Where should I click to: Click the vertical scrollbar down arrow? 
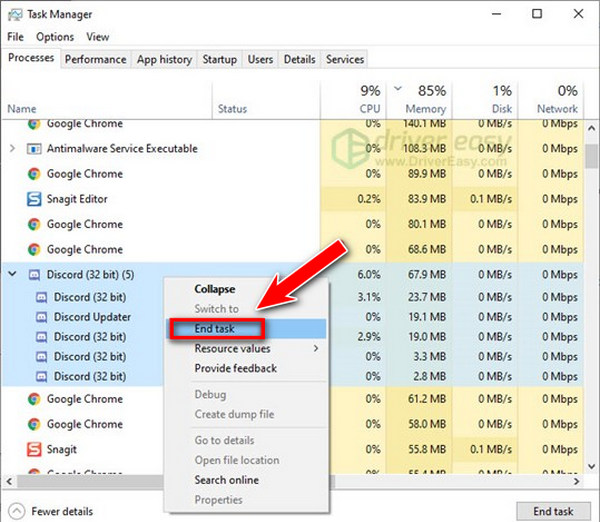(x=592, y=467)
